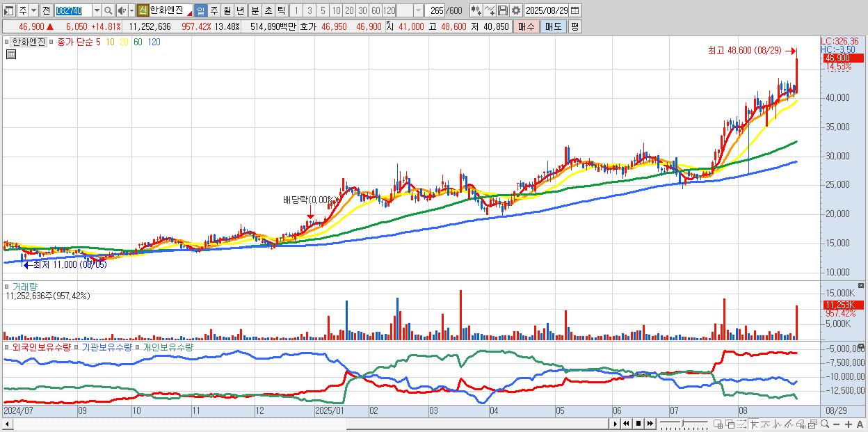This screenshot has width=868, height=432.
Task: Choose the 120 interval button
Action: pyautogui.click(x=389, y=10)
